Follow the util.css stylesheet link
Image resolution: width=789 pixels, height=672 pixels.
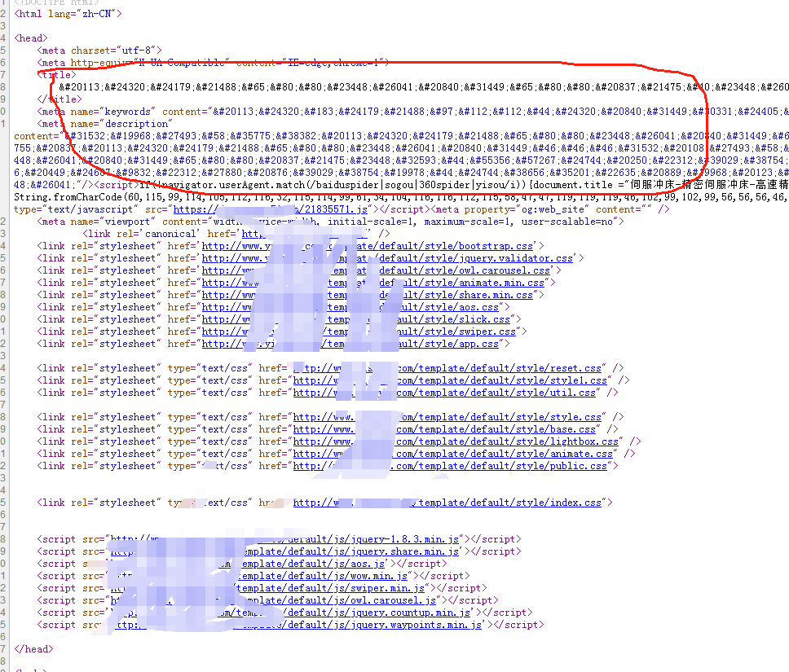click(444, 393)
